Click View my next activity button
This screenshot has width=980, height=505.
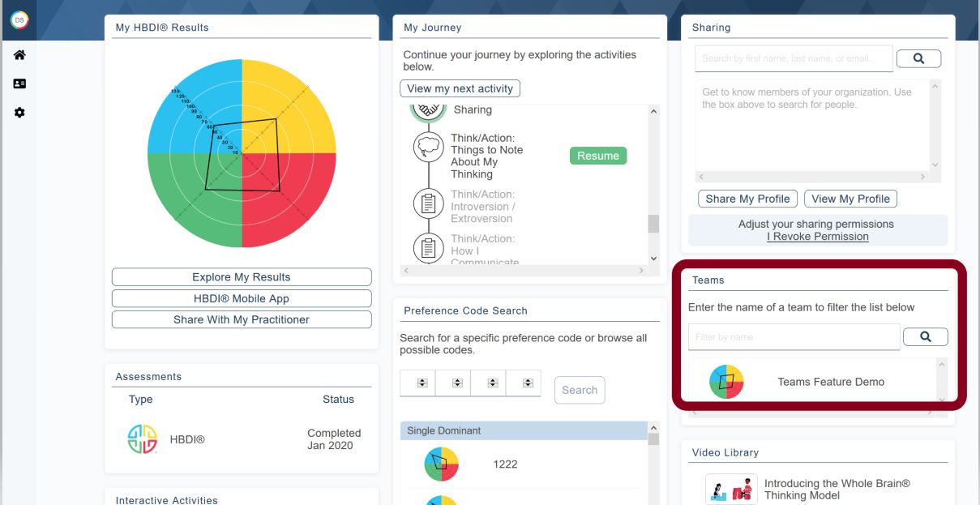pos(460,88)
